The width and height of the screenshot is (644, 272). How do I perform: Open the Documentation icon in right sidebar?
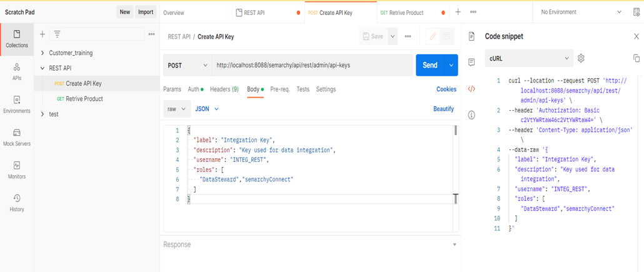471,36
